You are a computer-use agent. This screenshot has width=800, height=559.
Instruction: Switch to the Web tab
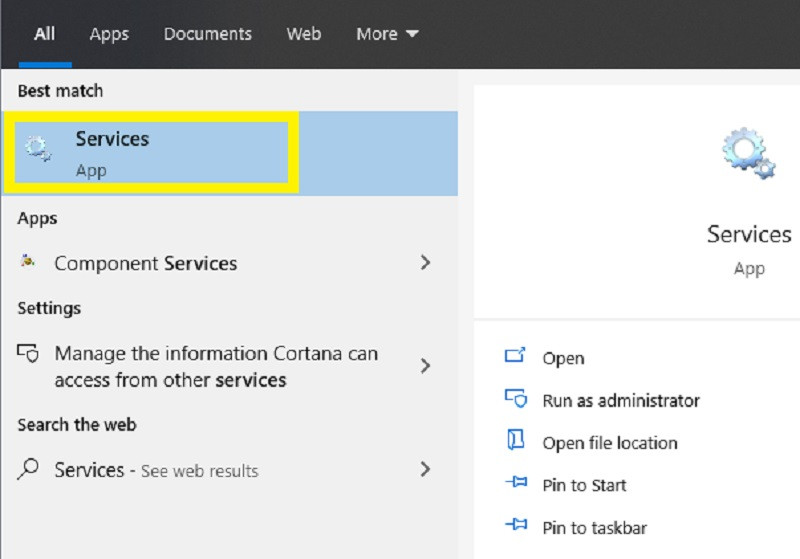pyautogui.click(x=303, y=34)
